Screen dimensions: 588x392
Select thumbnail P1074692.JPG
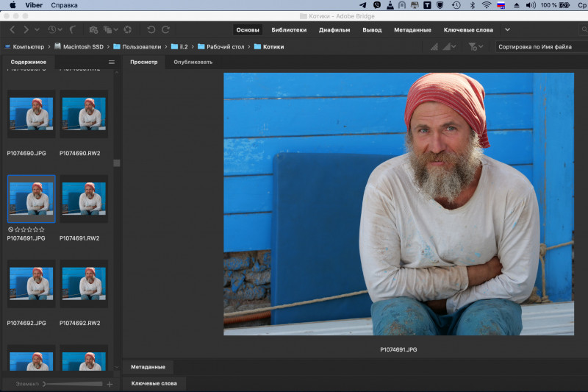click(x=32, y=284)
